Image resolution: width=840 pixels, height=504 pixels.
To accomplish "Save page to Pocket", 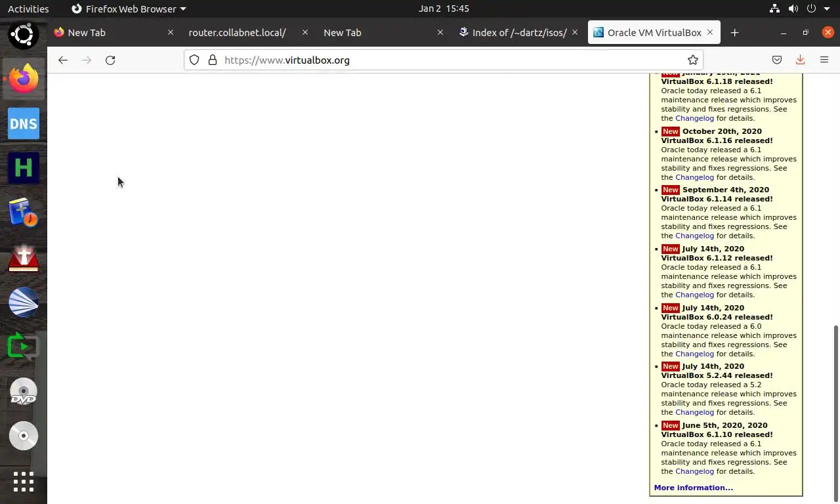I will click(x=777, y=60).
